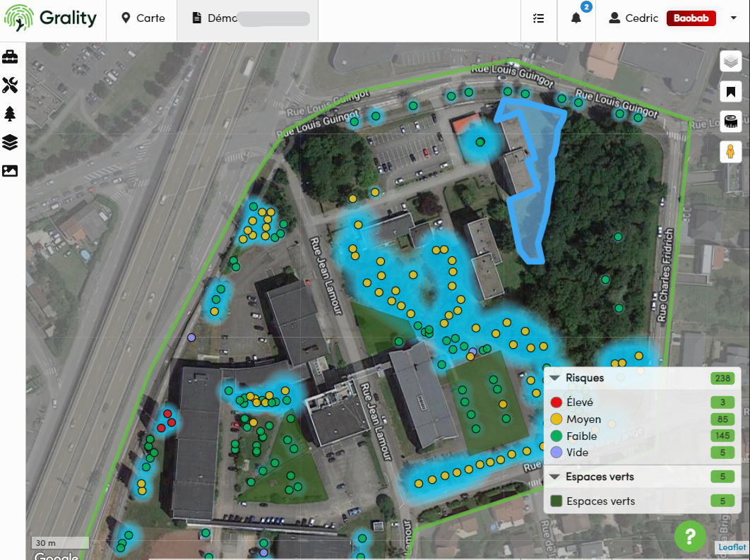Screen dimensions: 750x560
Task: Click the yellow Moyen risk swatch
Action: coord(556,419)
